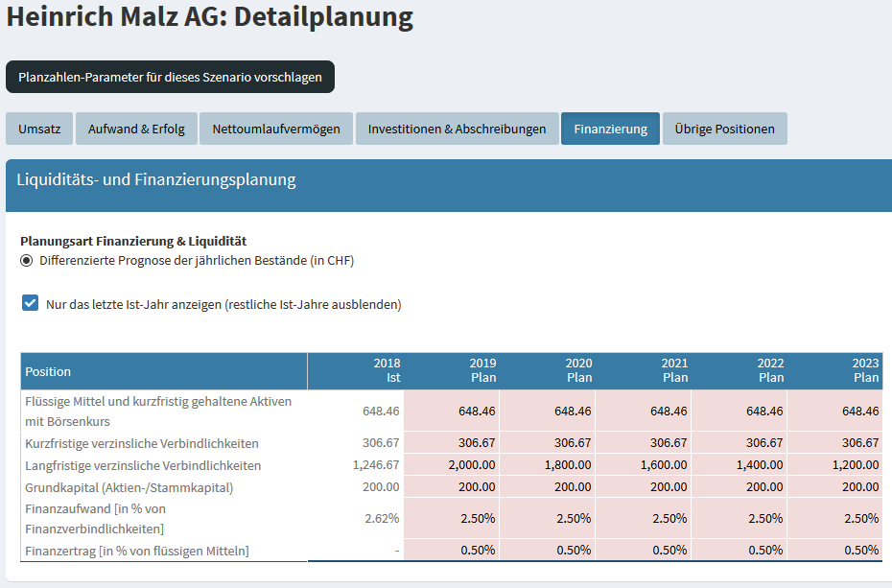892x588 pixels.
Task: Click the Grundkapital (Aktien-/Stammkapital) row label
Action: (x=129, y=487)
